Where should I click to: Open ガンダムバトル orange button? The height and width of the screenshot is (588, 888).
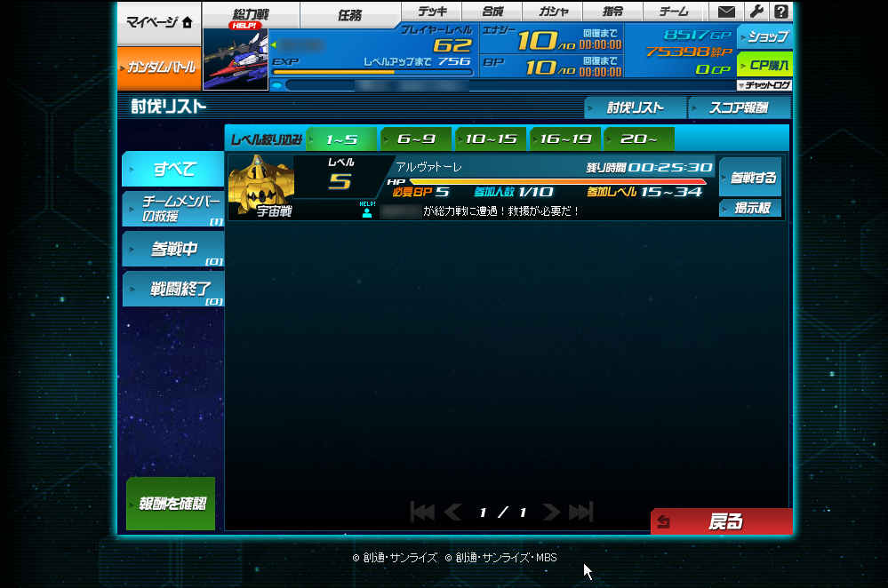click(159, 68)
